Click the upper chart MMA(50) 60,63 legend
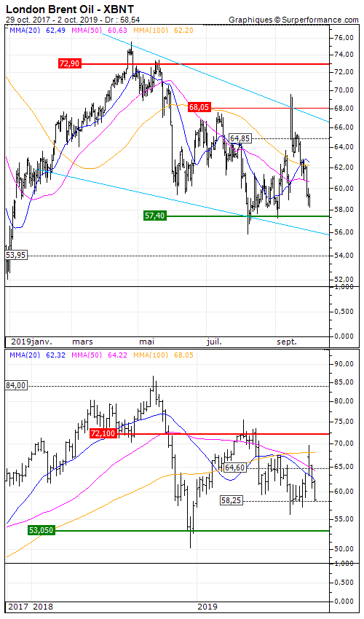The image size is (364, 619). (x=100, y=30)
